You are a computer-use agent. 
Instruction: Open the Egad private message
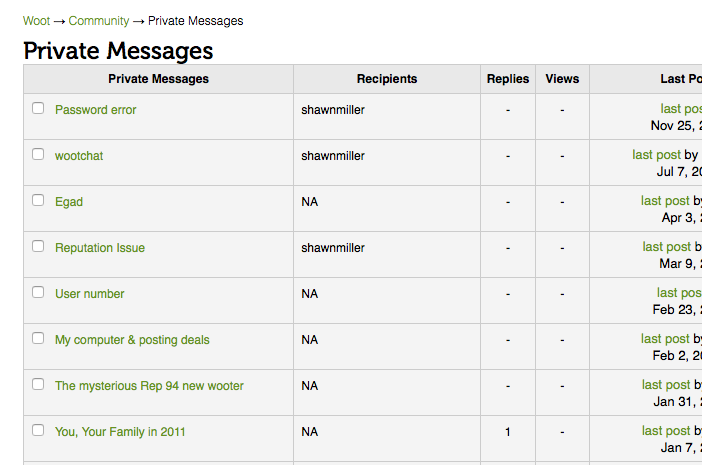point(69,202)
